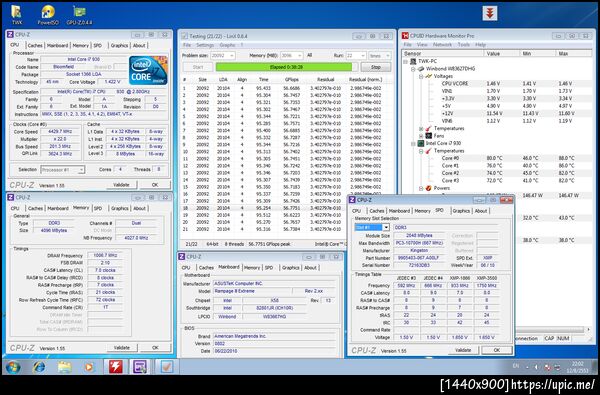600x395 pixels.
Task: Click OK in the Memory CPU-Z window
Action: pos(155,348)
